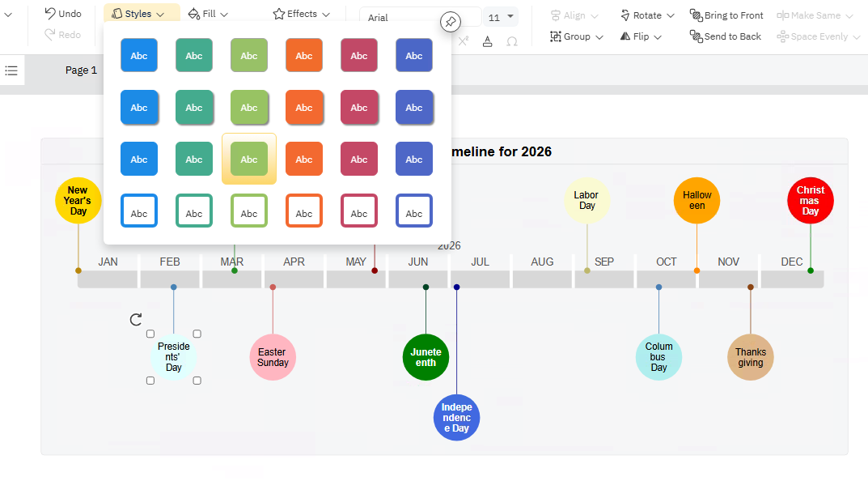Apply the top-row blue style swatch
This screenshot has height=481, width=868.
pos(139,56)
